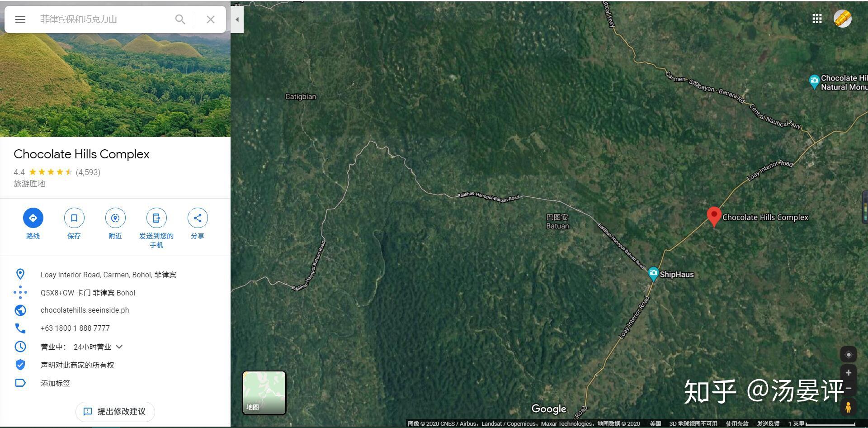
Task: Click the show my location button
Action: (x=849, y=355)
